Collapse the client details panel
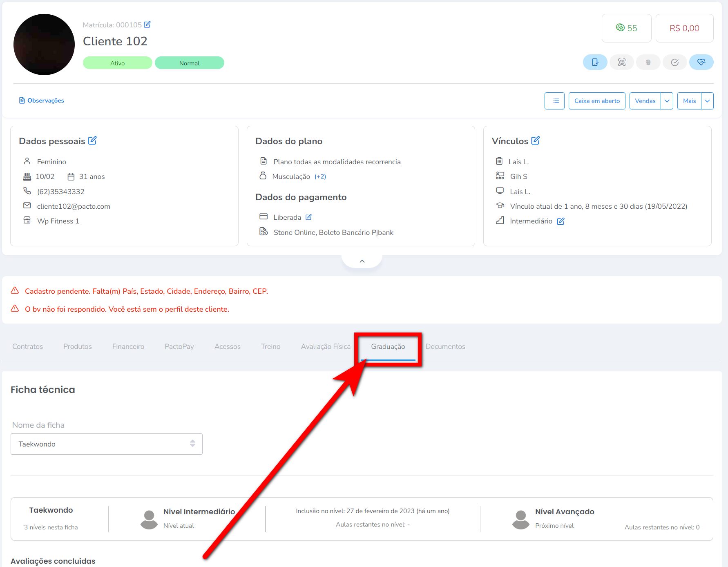 point(362,261)
